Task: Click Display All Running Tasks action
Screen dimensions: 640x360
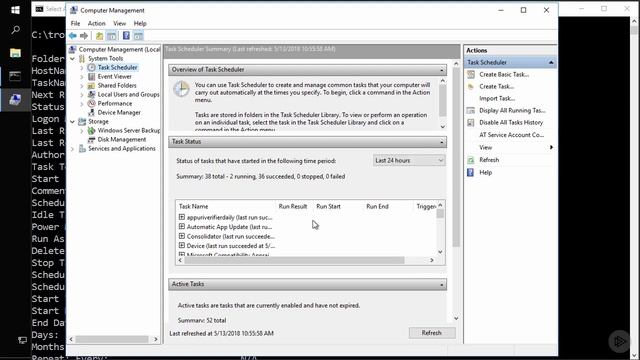Action: 512,110
